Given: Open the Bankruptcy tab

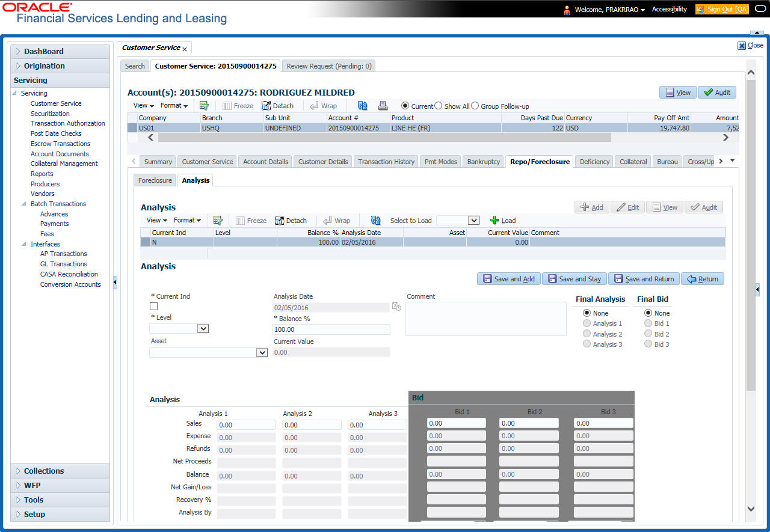Looking at the screenshot, I should tap(484, 162).
